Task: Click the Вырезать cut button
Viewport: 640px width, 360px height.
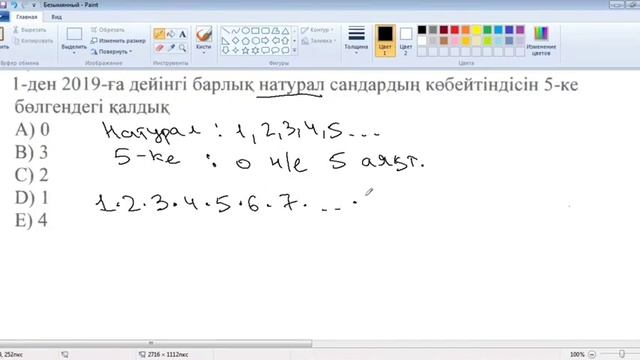Action: coord(29,30)
